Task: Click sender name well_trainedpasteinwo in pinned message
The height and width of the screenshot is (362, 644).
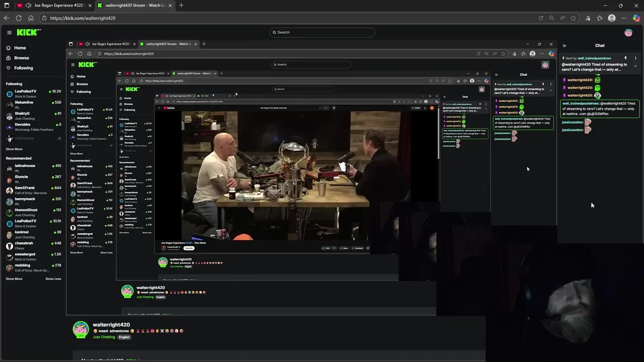Action: [595, 58]
